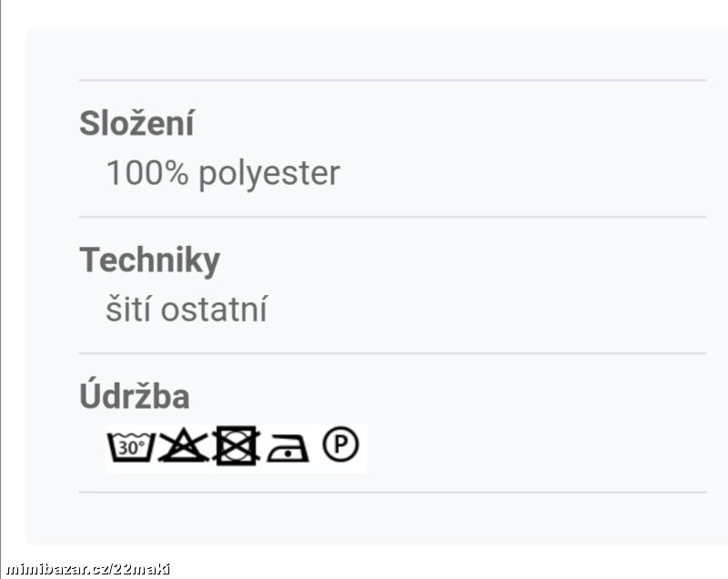Select the Údržba heading

[x=134, y=395]
